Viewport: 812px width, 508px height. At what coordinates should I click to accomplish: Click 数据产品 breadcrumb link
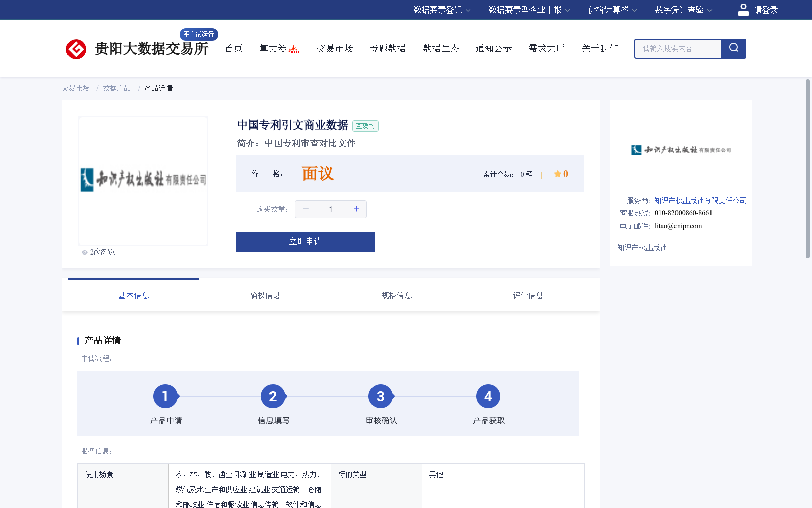pos(117,88)
